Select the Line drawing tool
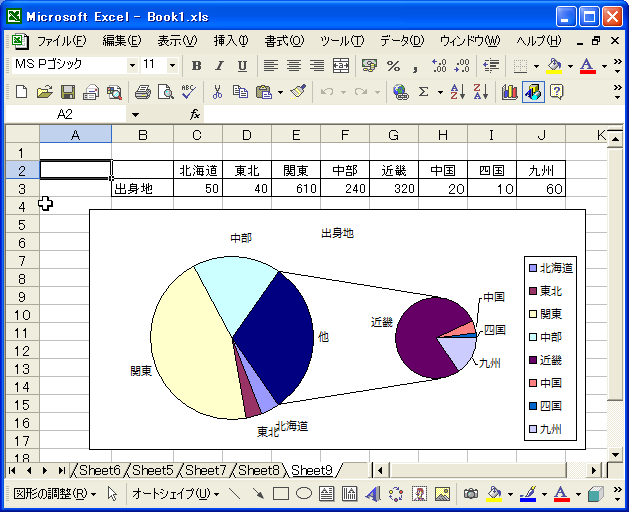Screen dimensions: 629x512 235,494
